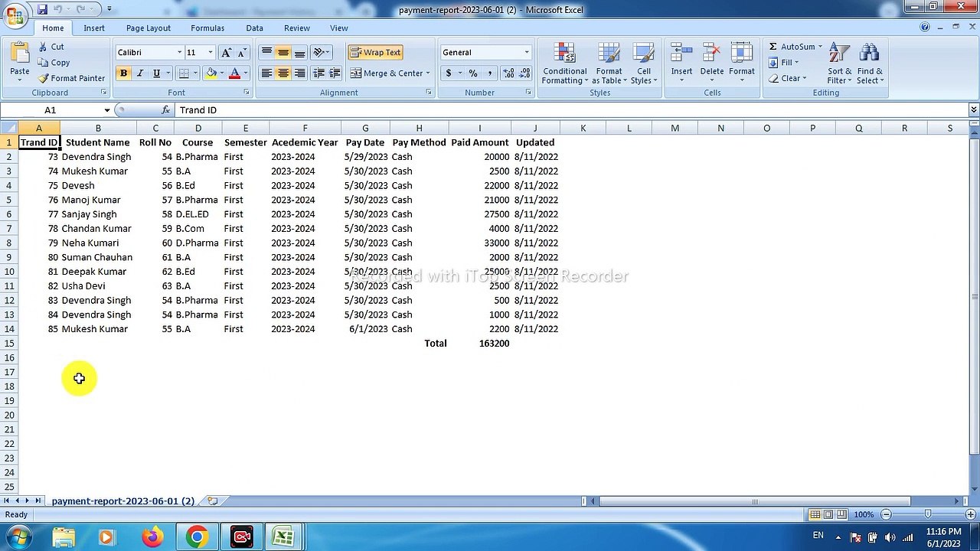Toggle Align Text Left
Viewport: 980px width, 551px height.
pos(266,73)
